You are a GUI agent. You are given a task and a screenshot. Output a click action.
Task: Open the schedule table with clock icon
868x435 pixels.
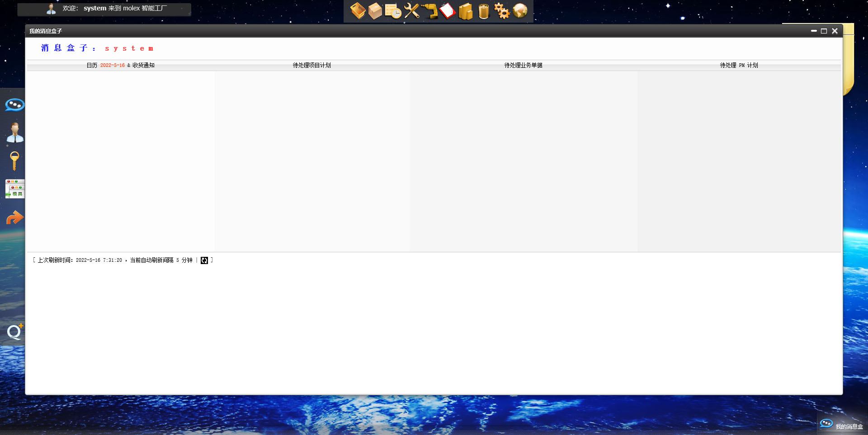(393, 11)
